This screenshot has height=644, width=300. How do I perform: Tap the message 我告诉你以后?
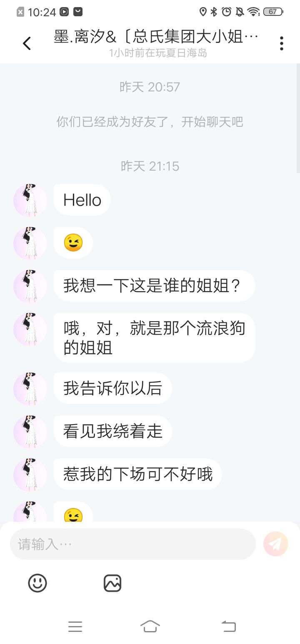(112, 388)
